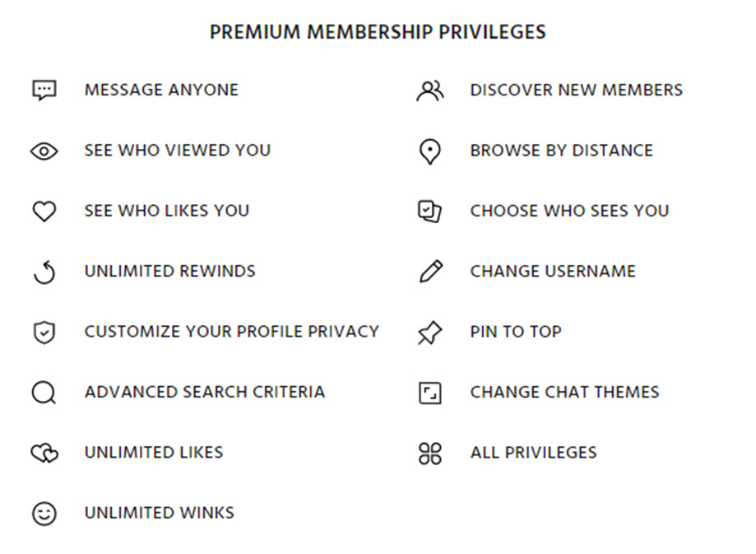This screenshot has width=756, height=554.
Task: Click the magnifier Advanced Search icon
Action: click(44, 393)
